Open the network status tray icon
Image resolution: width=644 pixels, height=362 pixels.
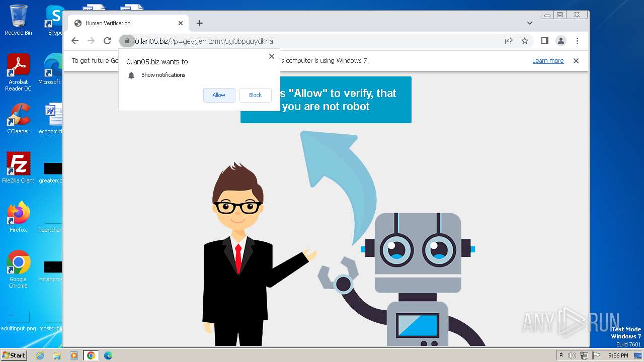coord(584,355)
